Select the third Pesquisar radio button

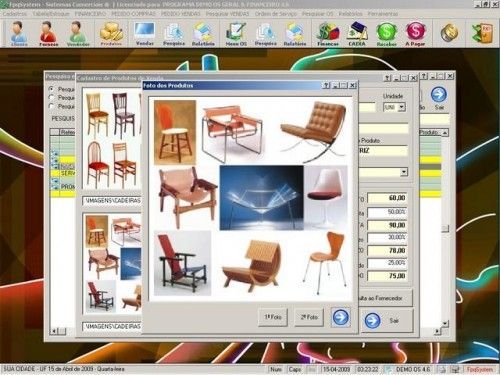[51, 106]
